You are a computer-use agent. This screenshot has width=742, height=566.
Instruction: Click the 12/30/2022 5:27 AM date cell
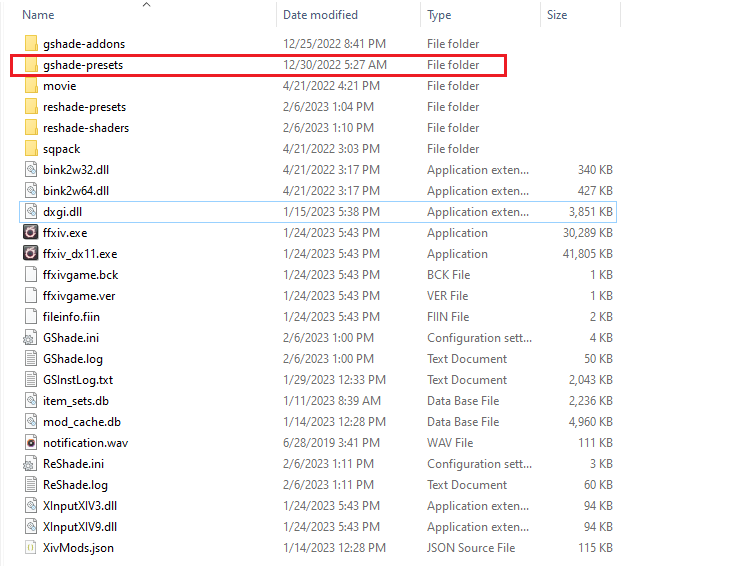pyautogui.click(x=335, y=65)
